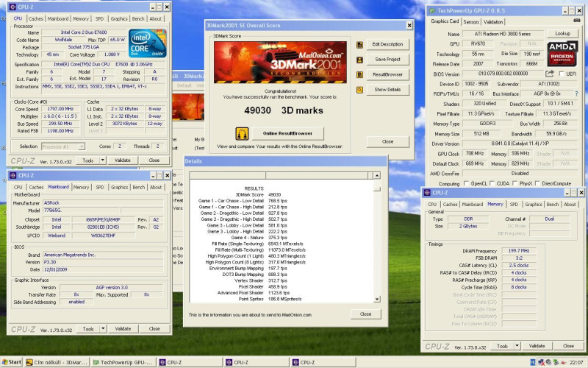Click Close button in Details window
The width and height of the screenshot is (588, 368).
pyautogui.click(x=365, y=314)
